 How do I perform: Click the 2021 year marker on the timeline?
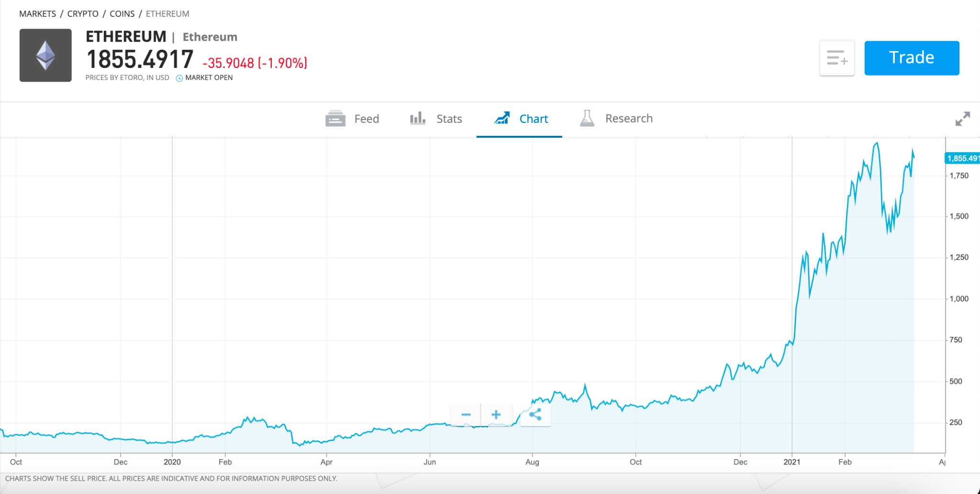click(791, 462)
